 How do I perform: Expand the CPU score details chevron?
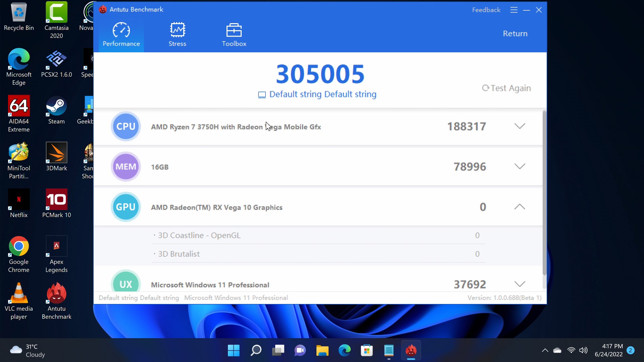tap(519, 126)
